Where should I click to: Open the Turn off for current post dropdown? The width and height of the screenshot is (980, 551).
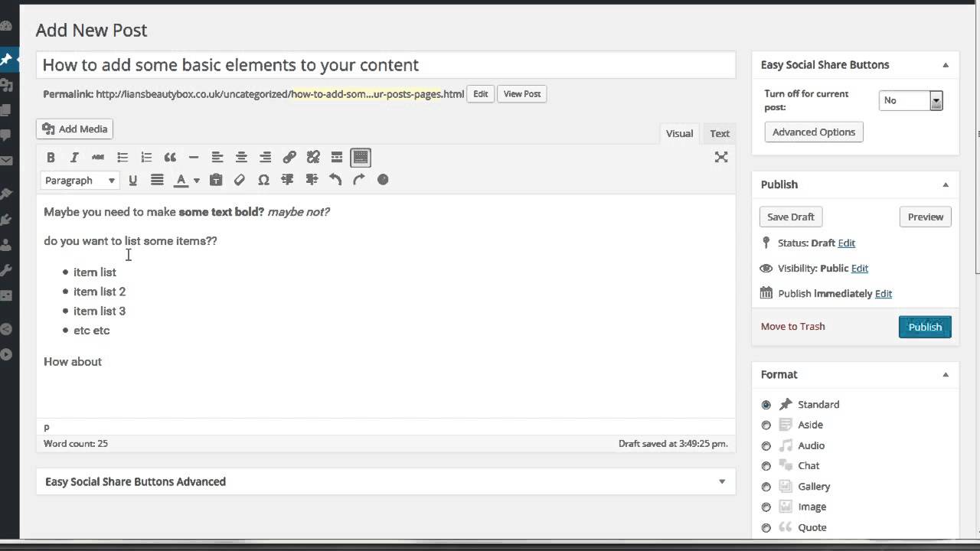910,100
